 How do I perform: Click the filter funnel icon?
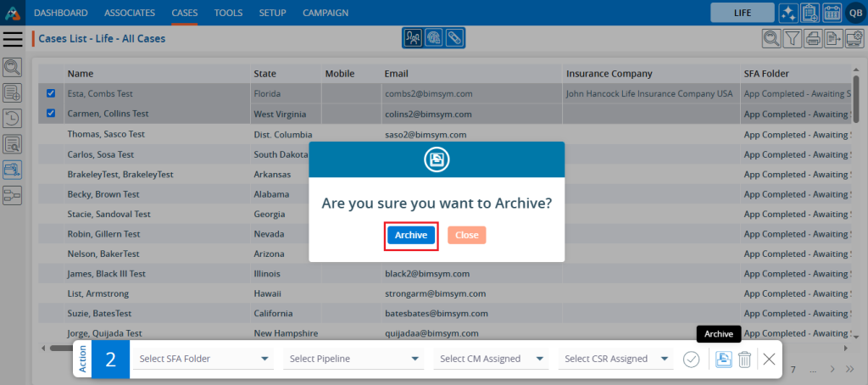(x=792, y=38)
